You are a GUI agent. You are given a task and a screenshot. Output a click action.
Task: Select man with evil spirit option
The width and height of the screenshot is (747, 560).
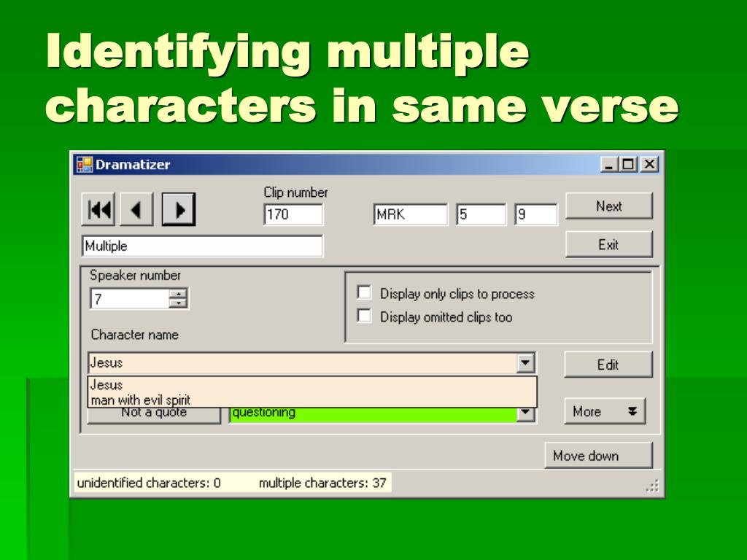312,400
